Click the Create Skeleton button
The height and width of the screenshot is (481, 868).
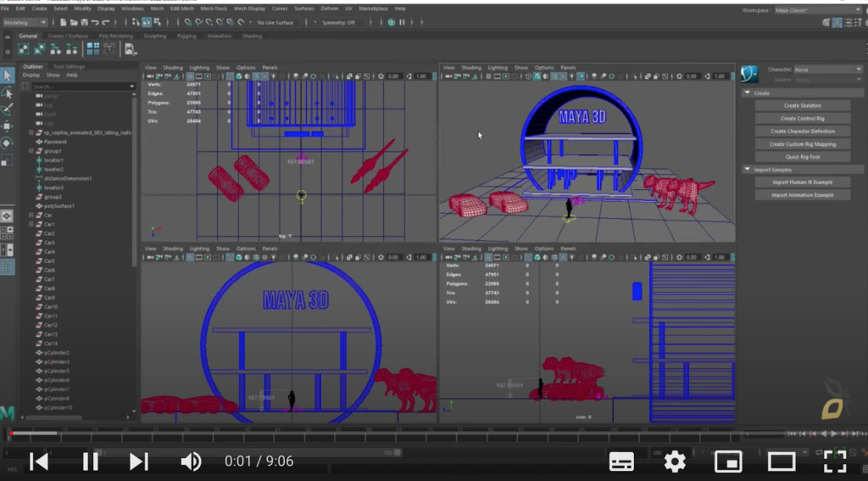pyautogui.click(x=802, y=105)
